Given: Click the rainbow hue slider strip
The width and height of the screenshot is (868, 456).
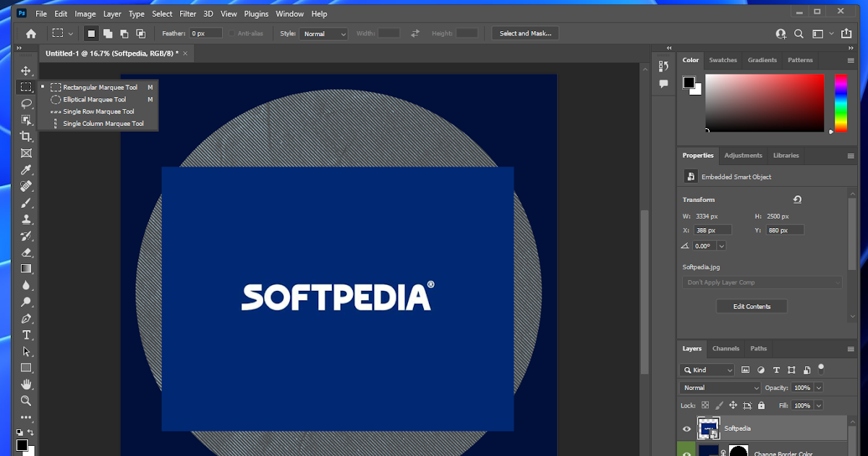Looking at the screenshot, I should point(841,103).
